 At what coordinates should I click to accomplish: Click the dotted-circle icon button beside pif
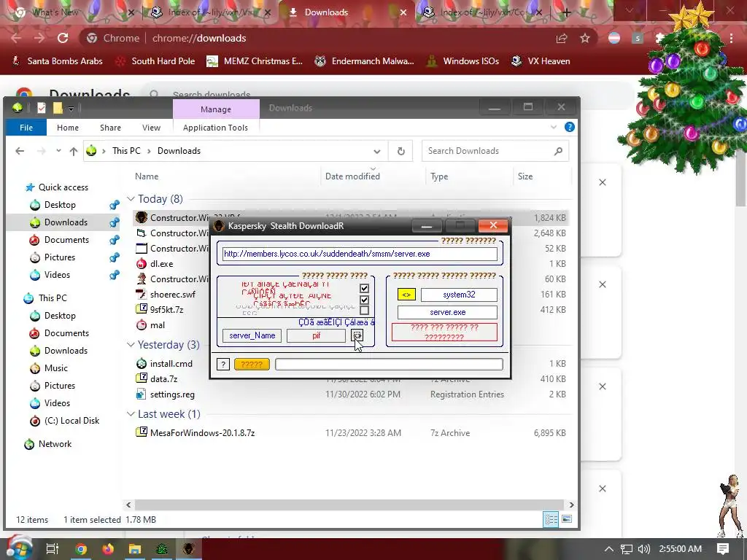357,335
